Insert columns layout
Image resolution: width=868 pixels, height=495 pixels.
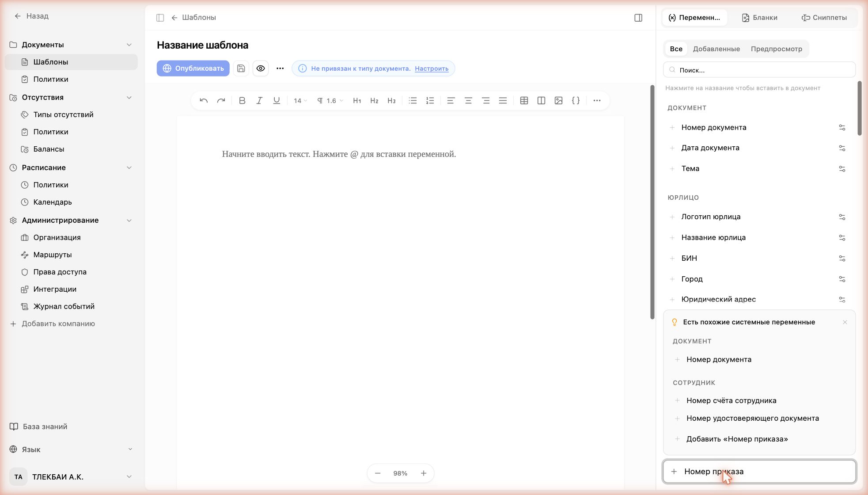click(541, 101)
